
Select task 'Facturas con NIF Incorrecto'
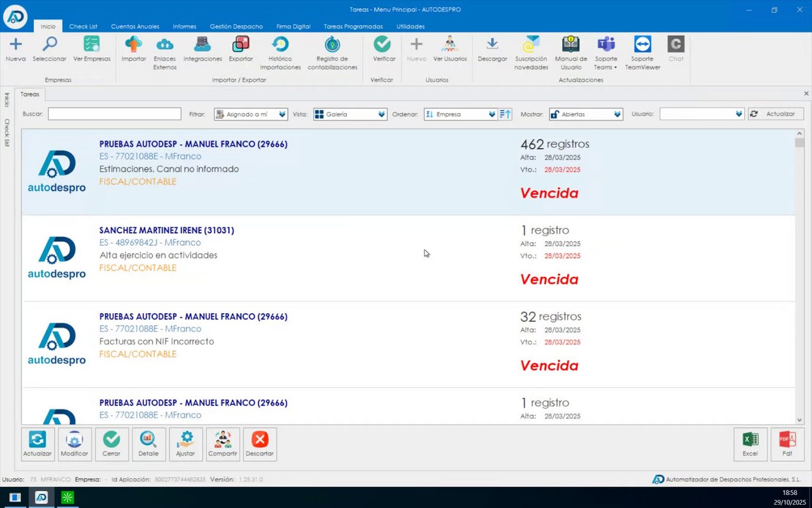point(409,344)
